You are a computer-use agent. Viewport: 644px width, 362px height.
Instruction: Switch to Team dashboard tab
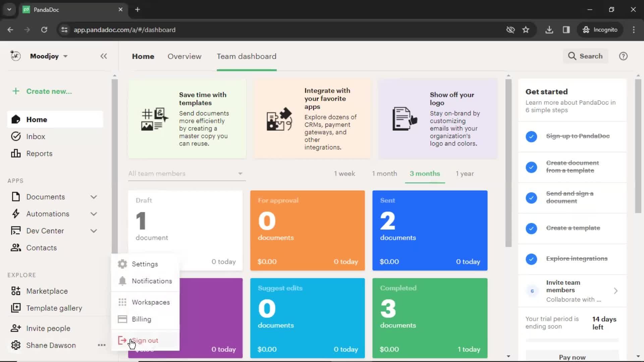[x=247, y=56]
